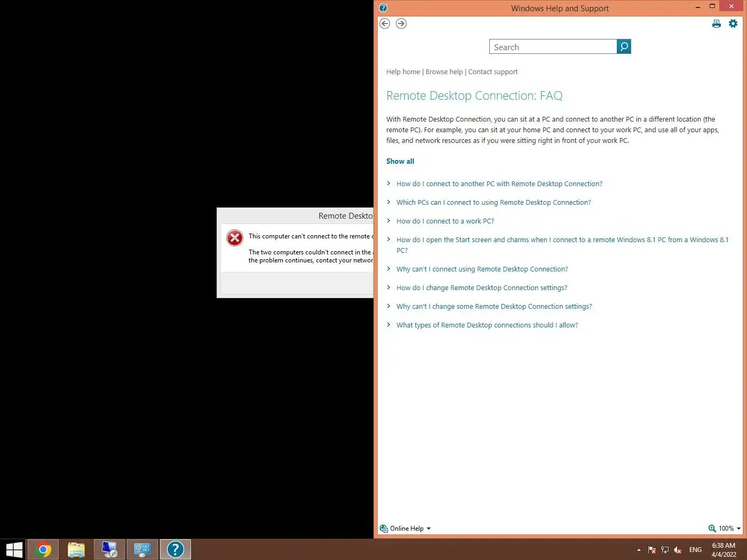Show hidden tray icons arrow
The width and height of the screenshot is (747, 560).
tap(639, 550)
